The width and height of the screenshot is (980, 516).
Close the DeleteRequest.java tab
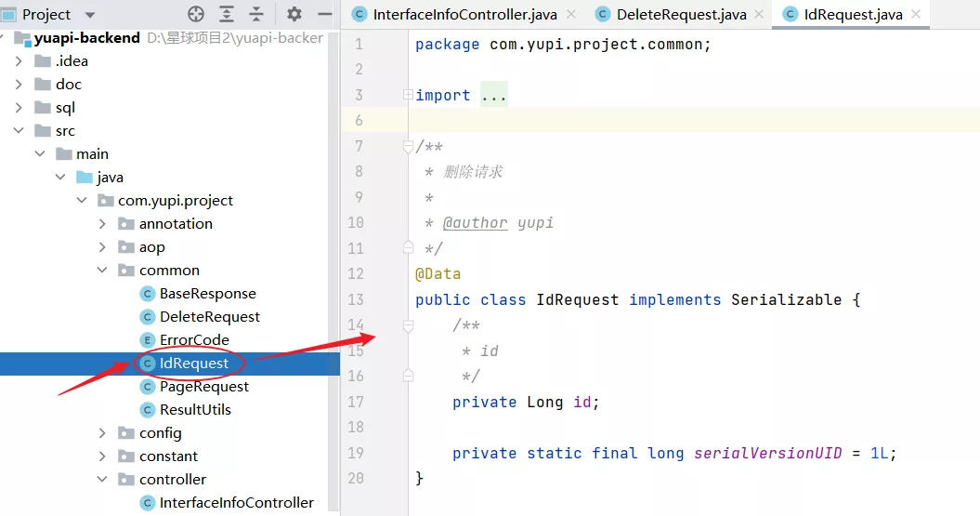pyautogui.click(x=759, y=14)
